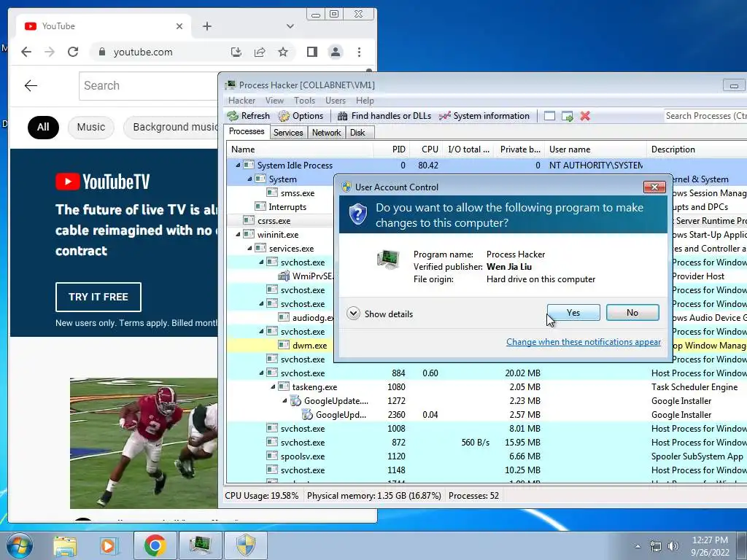Collapse svchost.exe PID 884 tree node

(x=261, y=373)
